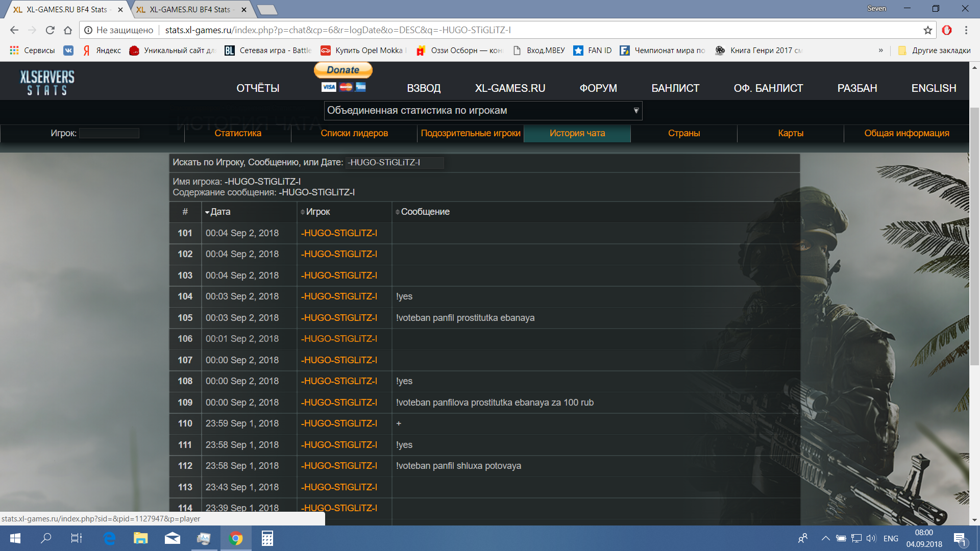Open the Списки лидеров tab

[354, 133]
